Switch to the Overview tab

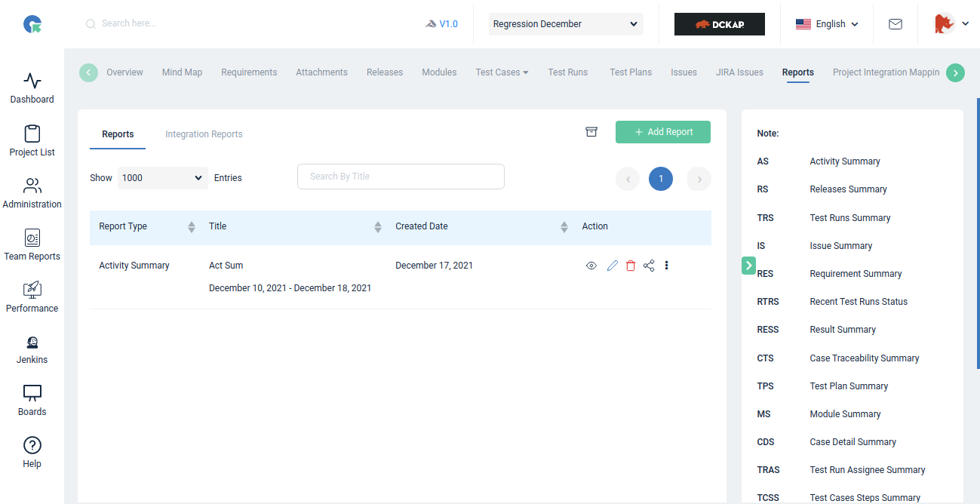pyautogui.click(x=124, y=72)
